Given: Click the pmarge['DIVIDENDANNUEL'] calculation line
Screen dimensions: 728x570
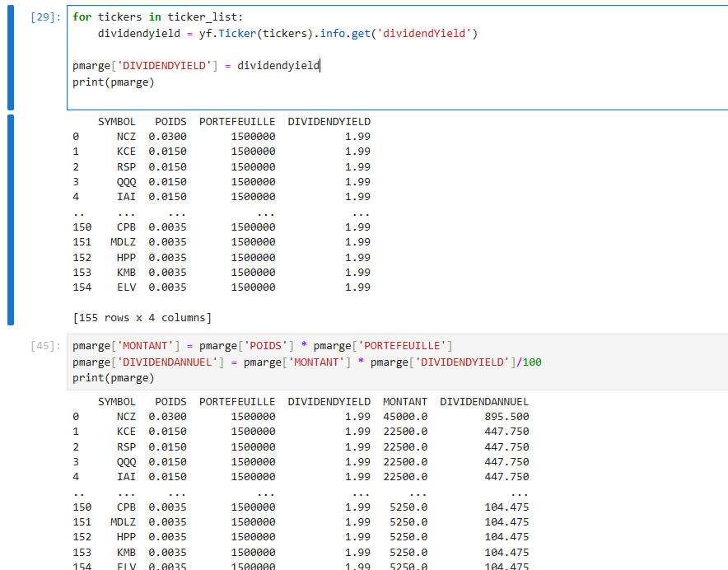Looking at the screenshot, I should 307,362.
